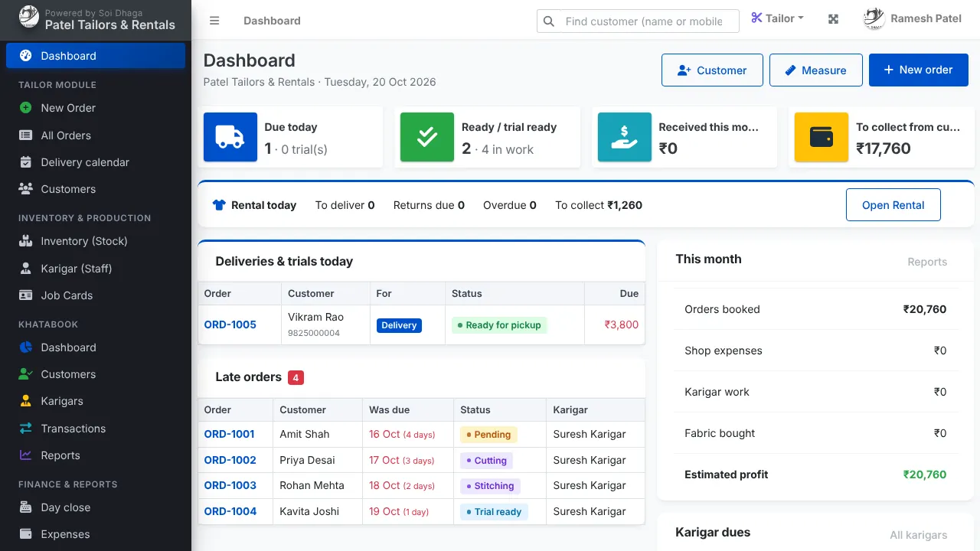Screen dimensions: 980x551
Task: Open the Reports link in This month
Action: (x=927, y=262)
